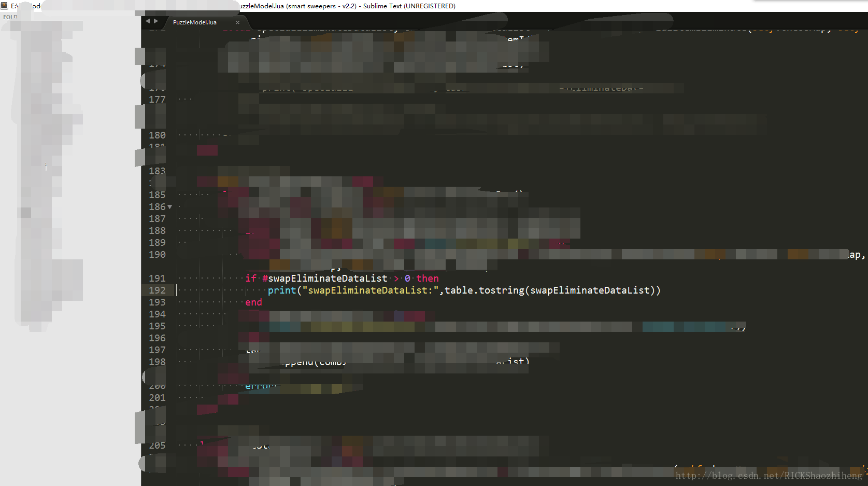
Task: Click line number 180 in the gutter
Action: pyautogui.click(x=157, y=135)
